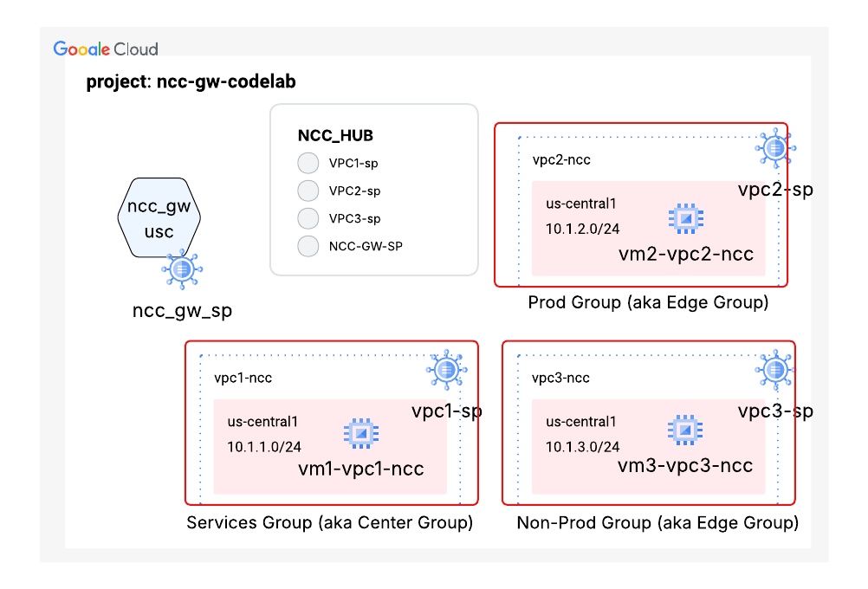Screen dimensions: 868x589
Task: Click the vpc2-sp spoke icon
Action: click(775, 148)
